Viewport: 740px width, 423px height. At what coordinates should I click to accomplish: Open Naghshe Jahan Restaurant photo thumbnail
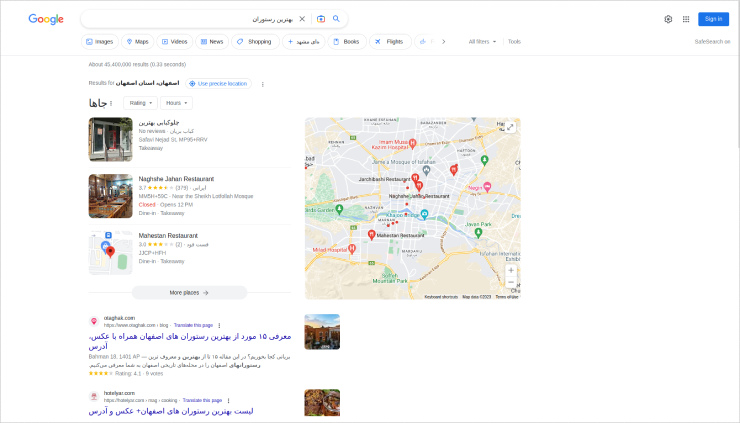click(110, 196)
